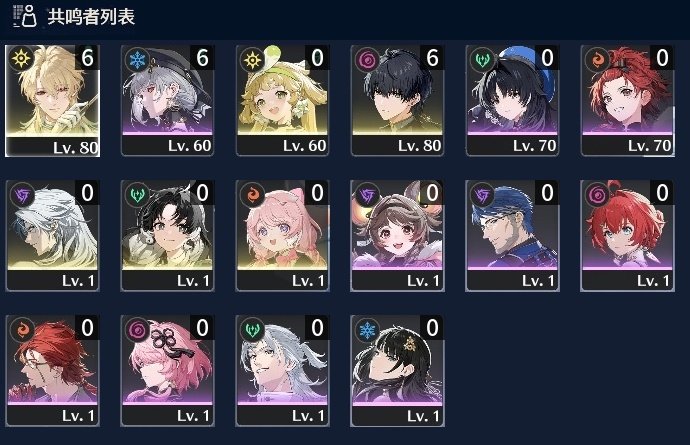Viewport: 690px width, 445px height.
Task: Select the black-haired male at Lv. 80
Action: pos(397,100)
